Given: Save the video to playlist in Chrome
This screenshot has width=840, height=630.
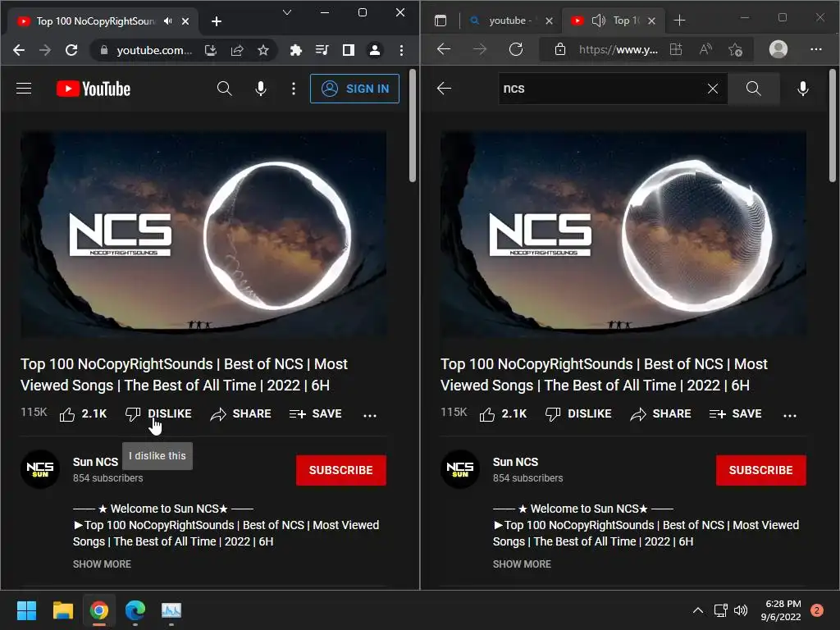Looking at the screenshot, I should coord(316,414).
